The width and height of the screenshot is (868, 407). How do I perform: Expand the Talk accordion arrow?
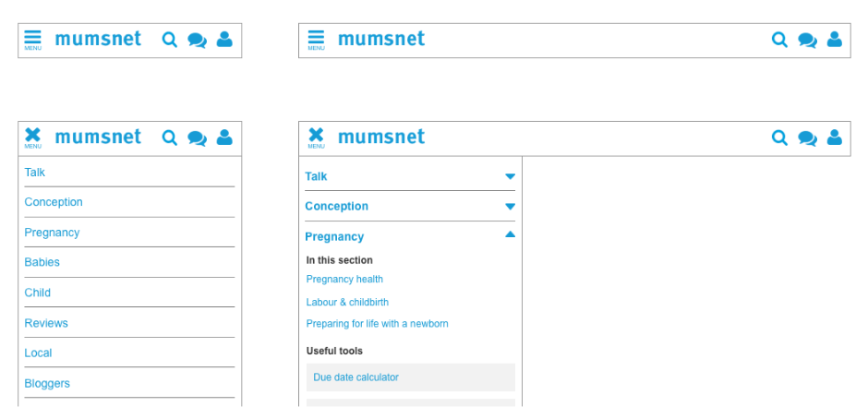tap(511, 176)
